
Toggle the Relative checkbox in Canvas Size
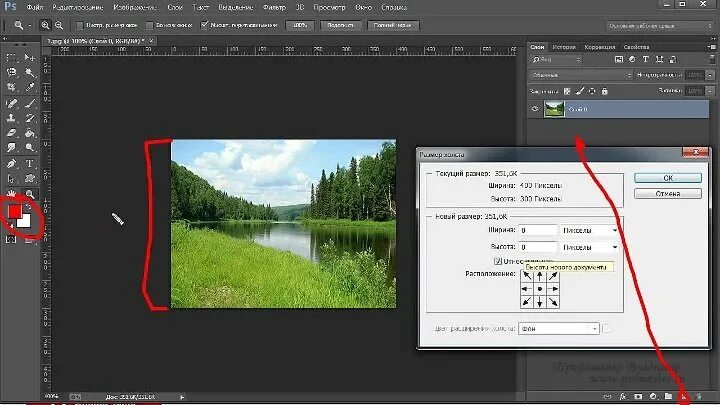(498, 261)
